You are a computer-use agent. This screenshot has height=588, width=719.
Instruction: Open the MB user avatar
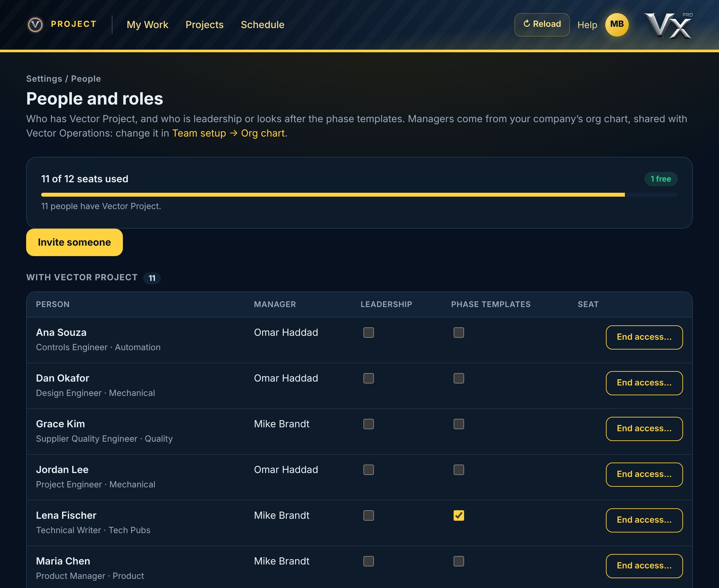point(617,24)
